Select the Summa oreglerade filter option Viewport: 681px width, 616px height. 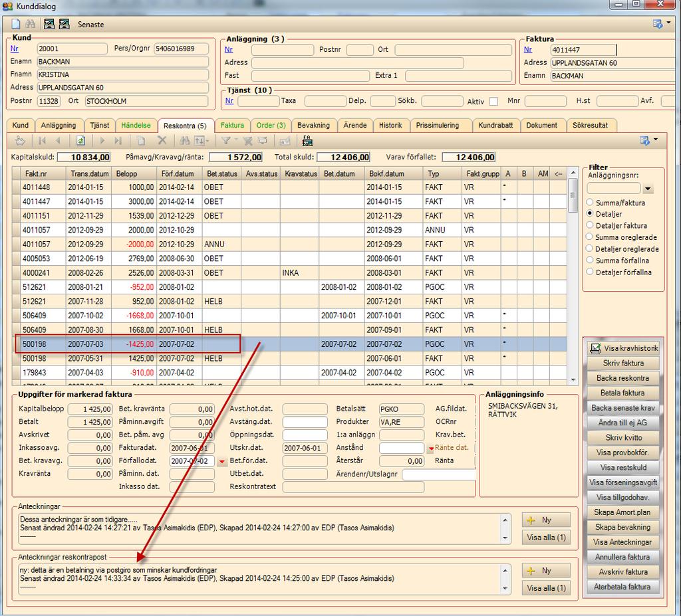pyautogui.click(x=590, y=237)
